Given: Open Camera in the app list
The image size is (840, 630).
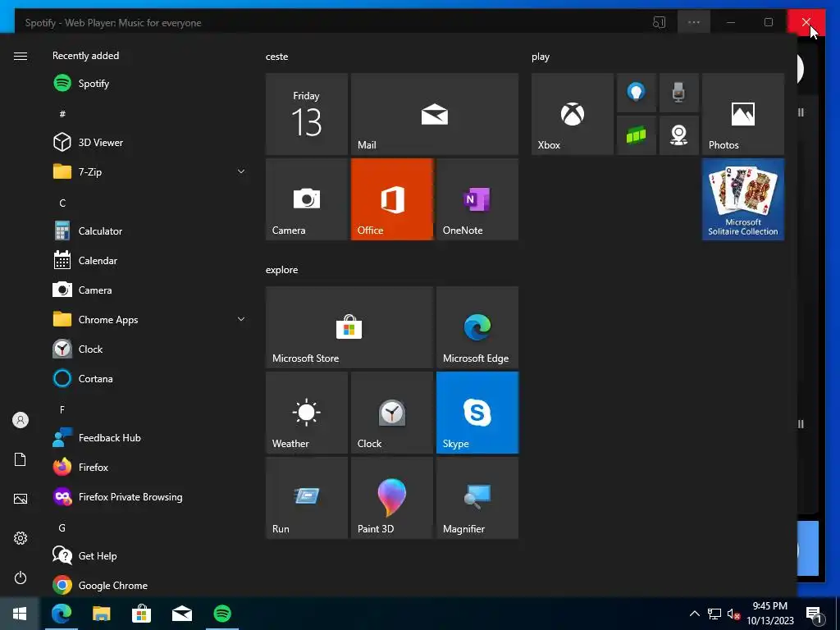Looking at the screenshot, I should coord(148,290).
